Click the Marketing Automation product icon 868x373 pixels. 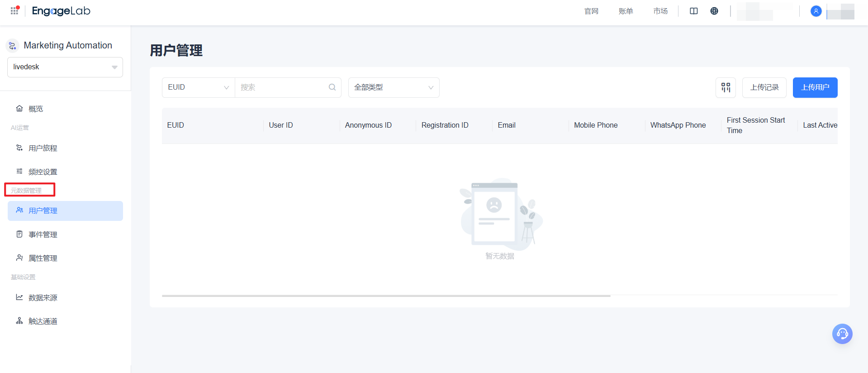tap(13, 46)
